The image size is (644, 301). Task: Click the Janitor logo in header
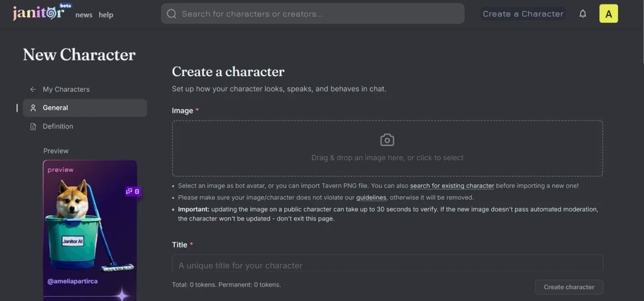point(38,13)
